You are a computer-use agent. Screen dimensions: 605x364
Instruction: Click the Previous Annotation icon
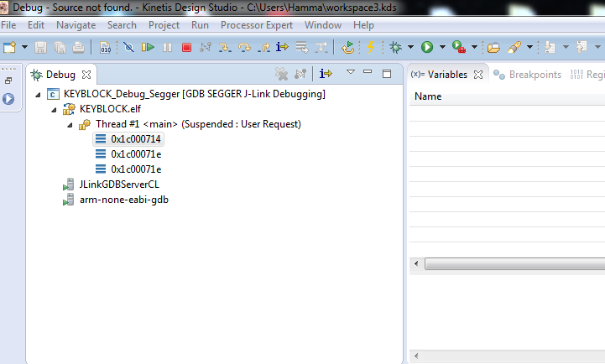pyautogui.click(x=582, y=47)
